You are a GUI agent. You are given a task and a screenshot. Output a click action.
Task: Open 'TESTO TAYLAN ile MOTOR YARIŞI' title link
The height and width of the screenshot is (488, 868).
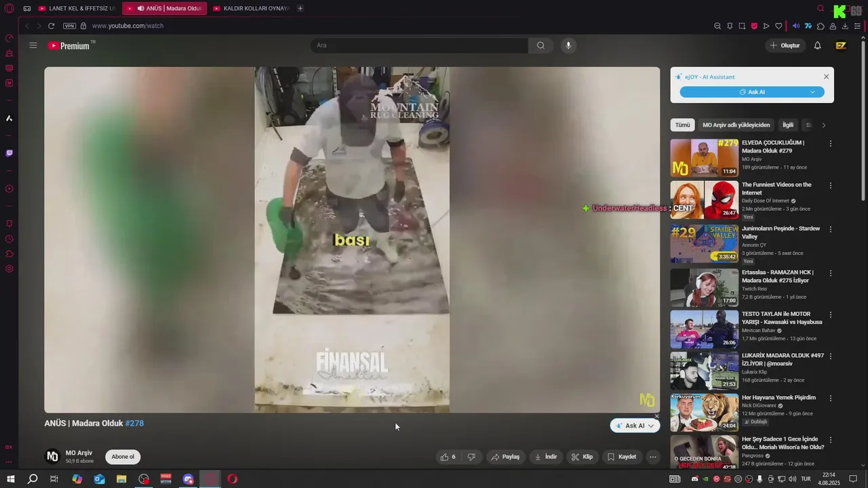point(782,318)
